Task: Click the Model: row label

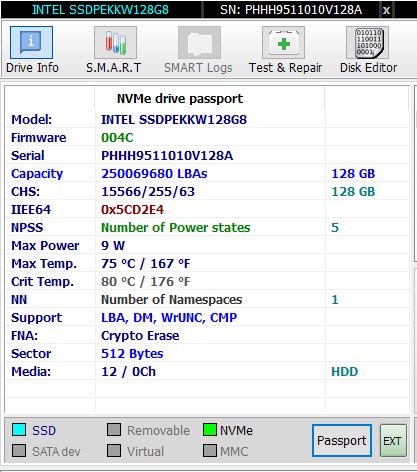Action: 32,120
